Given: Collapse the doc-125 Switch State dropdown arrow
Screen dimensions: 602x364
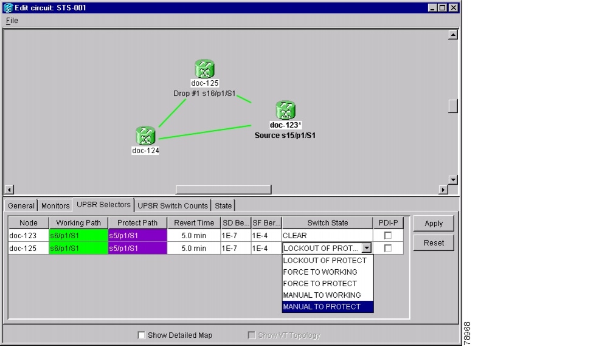Looking at the screenshot, I should coord(367,248).
